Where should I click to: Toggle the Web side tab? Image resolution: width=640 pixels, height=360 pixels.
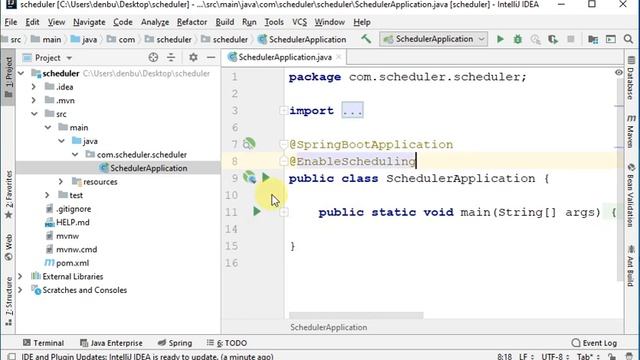8,248
